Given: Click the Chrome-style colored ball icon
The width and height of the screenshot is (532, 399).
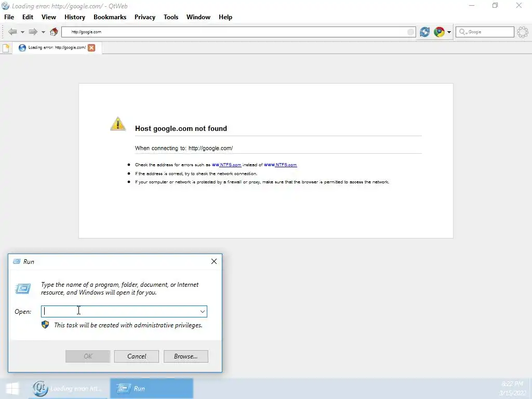Looking at the screenshot, I should click(439, 32).
